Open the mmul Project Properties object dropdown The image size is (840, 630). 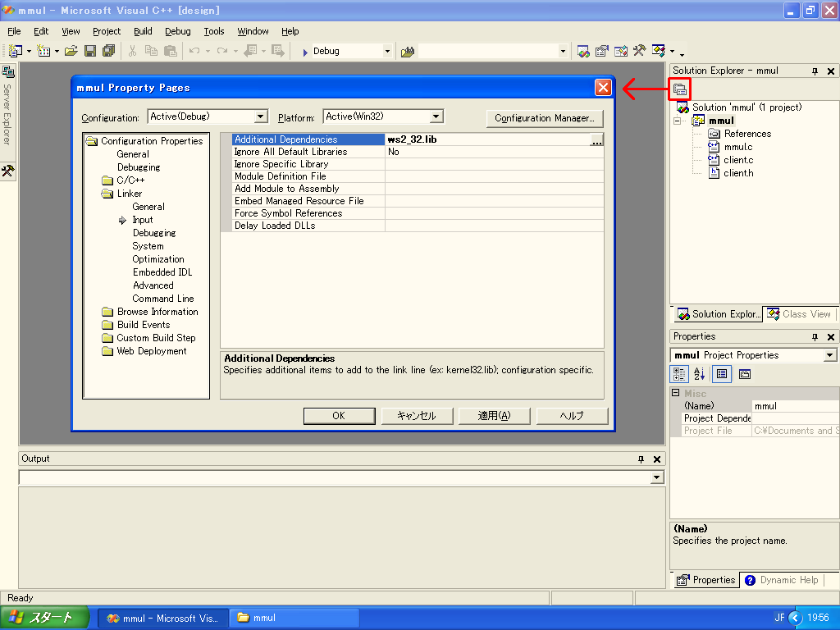coord(830,355)
